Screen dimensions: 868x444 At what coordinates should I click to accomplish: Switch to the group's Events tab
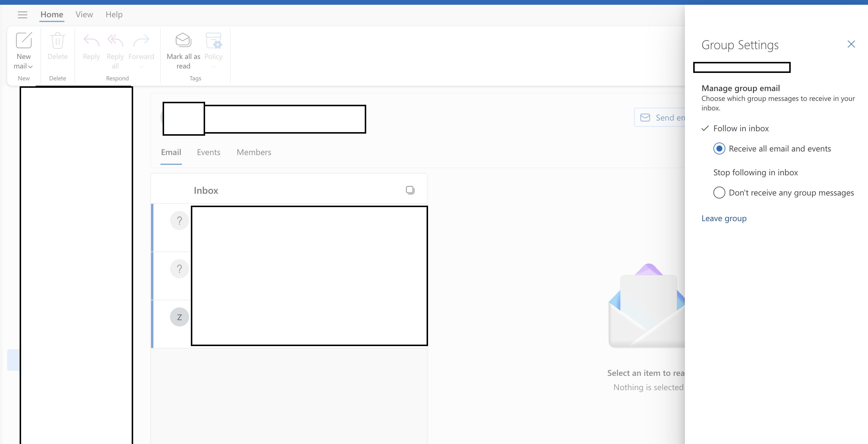point(209,152)
